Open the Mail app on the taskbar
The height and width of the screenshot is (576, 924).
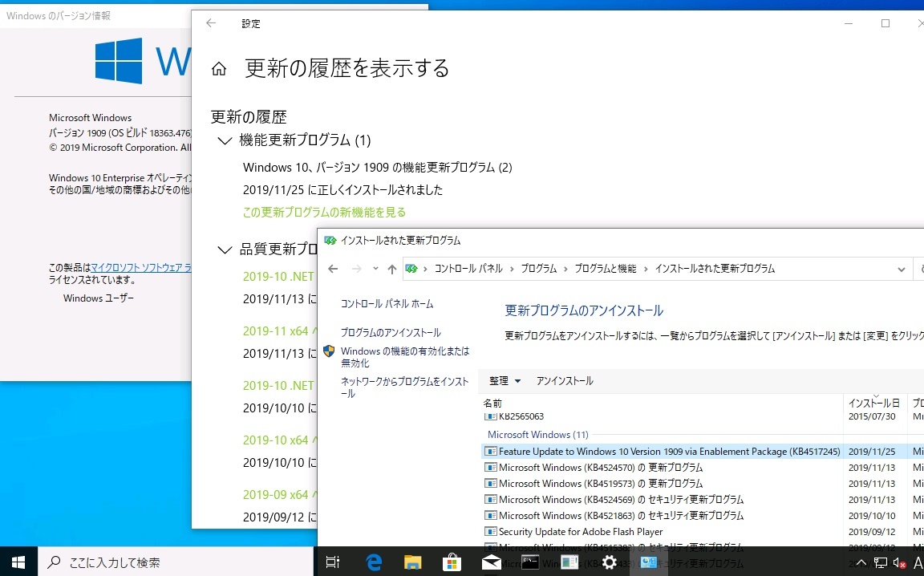(492, 562)
